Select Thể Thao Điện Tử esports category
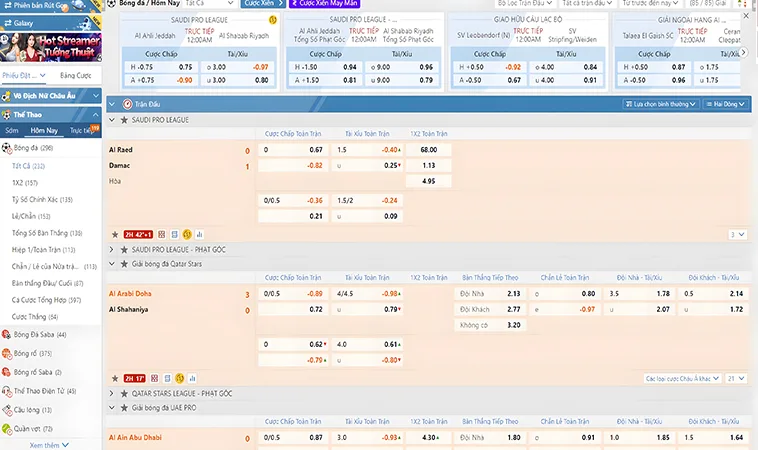This screenshot has height=450, width=758. [43, 390]
